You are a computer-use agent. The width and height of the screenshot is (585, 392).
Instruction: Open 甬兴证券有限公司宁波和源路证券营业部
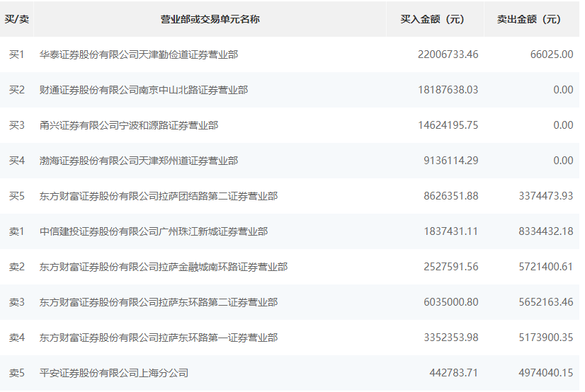coord(129,125)
